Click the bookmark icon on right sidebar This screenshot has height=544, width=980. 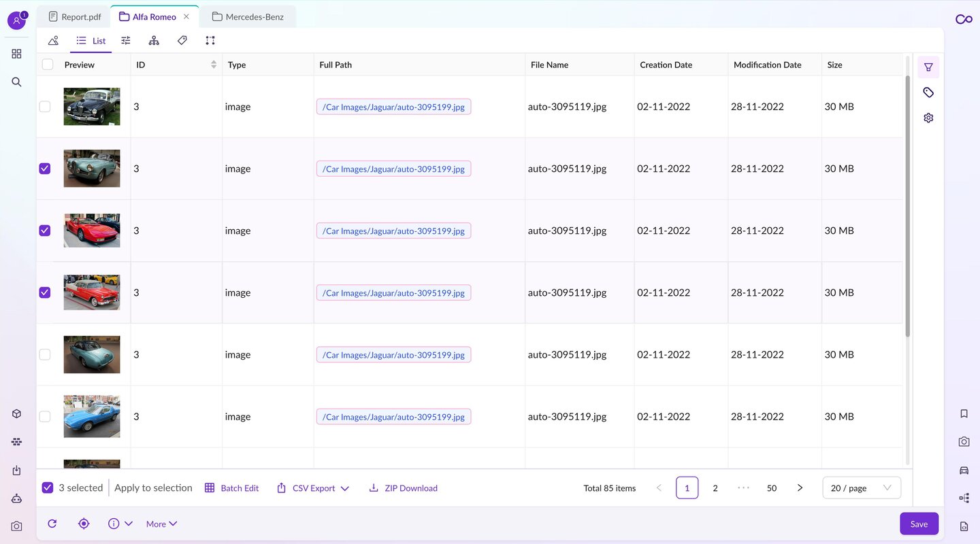(964, 413)
